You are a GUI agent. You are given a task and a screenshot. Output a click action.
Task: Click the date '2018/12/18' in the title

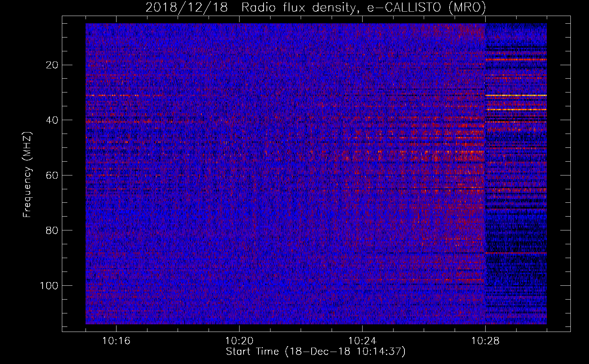click(186, 7)
